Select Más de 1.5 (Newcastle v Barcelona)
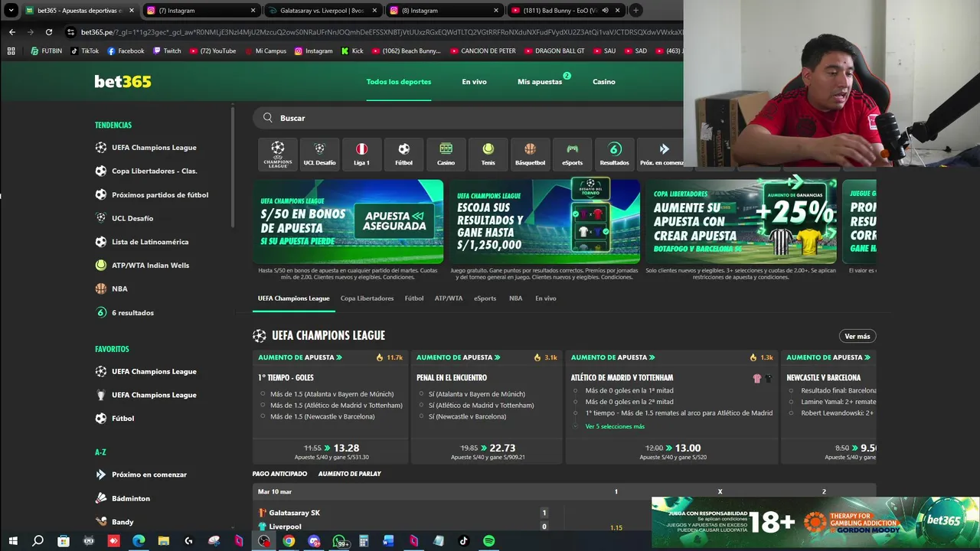Viewport: 980px width, 551px height. [x=322, y=416]
